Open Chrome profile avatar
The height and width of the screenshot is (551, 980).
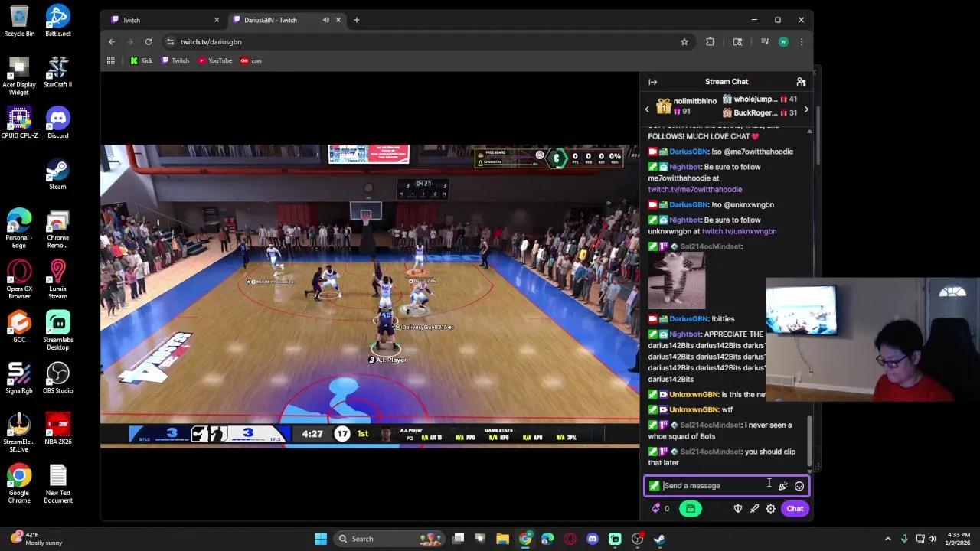(x=783, y=42)
